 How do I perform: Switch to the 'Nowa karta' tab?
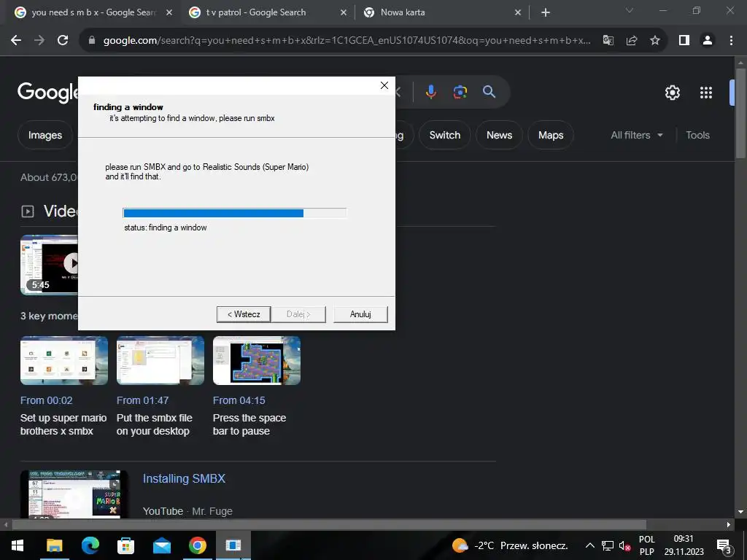[441, 12]
